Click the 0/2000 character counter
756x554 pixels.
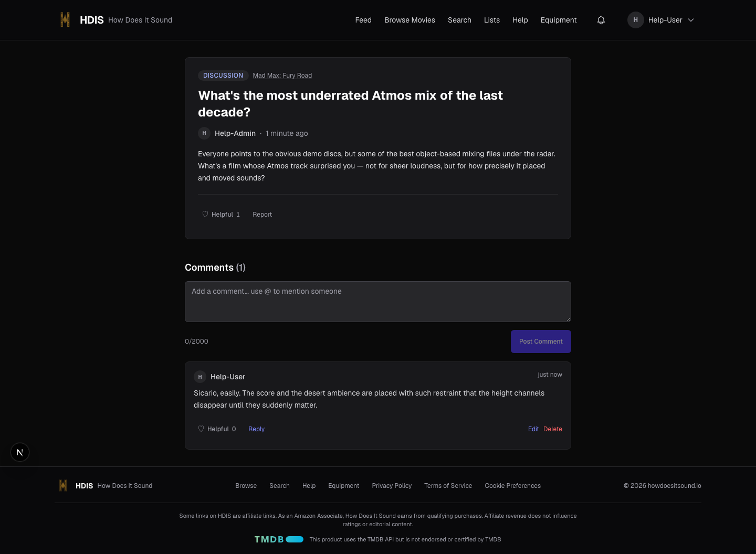[x=196, y=342]
